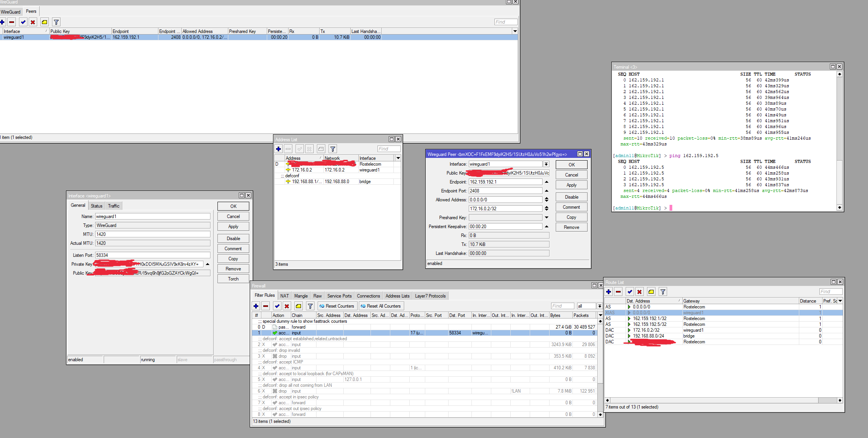Click Copy in Interface wireguard1 window
This screenshot has height=438, width=868.
point(233,259)
